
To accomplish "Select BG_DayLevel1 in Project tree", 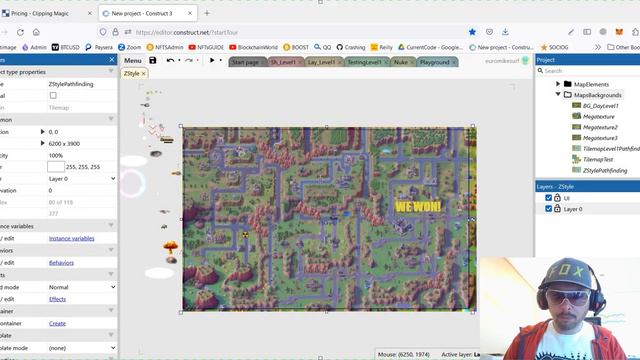I will [600, 106].
